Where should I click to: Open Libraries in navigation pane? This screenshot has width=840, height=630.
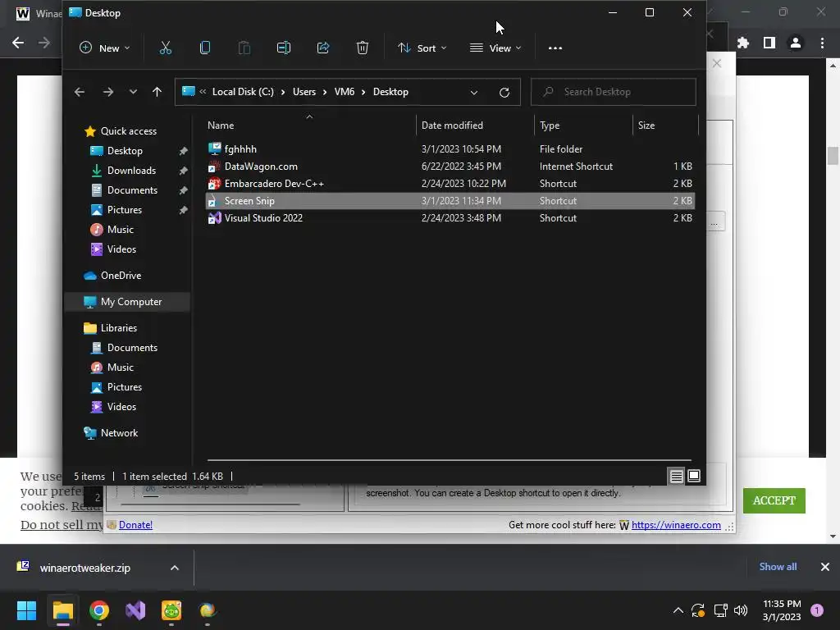click(118, 328)
